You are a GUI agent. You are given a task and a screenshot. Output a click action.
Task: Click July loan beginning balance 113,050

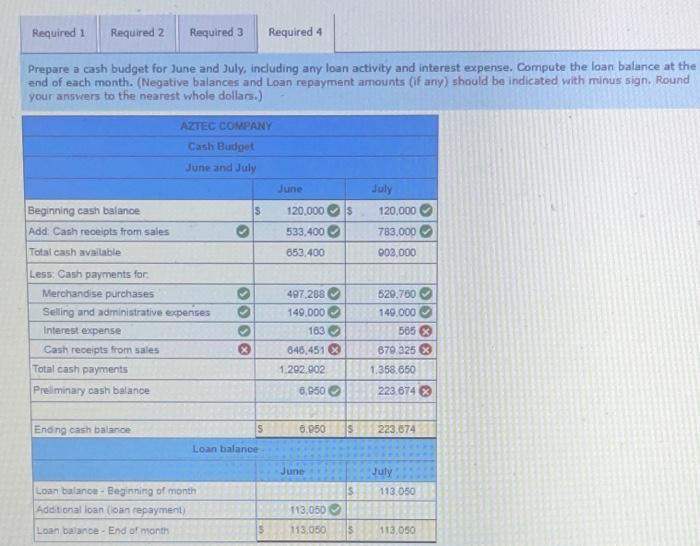[x=392, y=491]
